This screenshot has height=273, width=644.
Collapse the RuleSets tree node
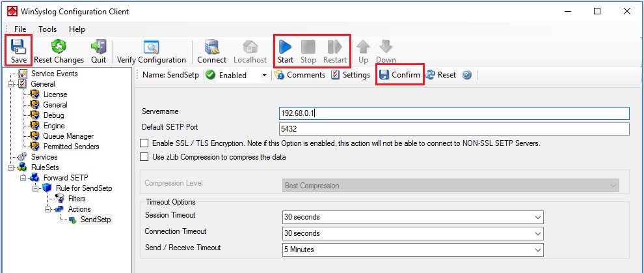point(10,167)
